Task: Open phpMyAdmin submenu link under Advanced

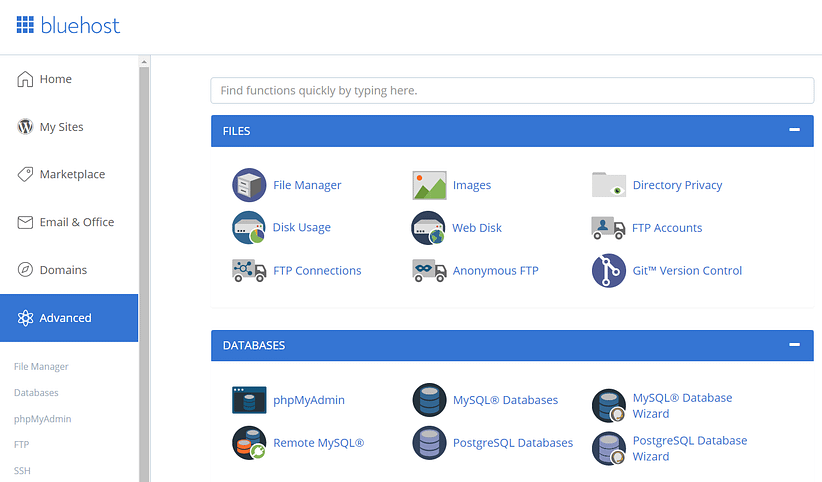Action: [42, 419]
